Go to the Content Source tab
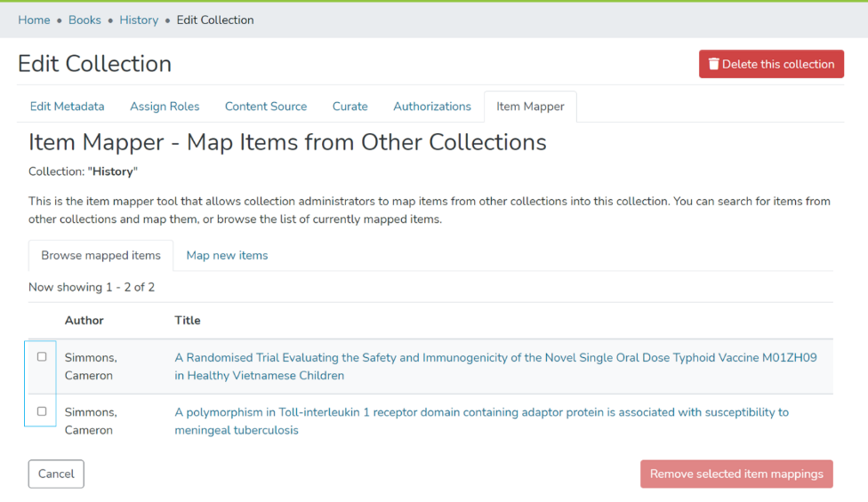 pos(265,107)
